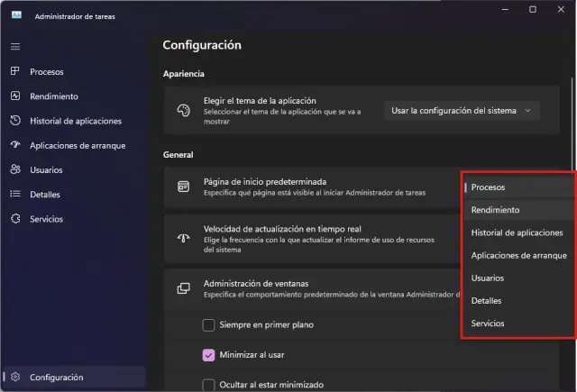Click the Rendimiento icon in the sidebar
This screenshot has width=577, height=392.
pos(14,96)
